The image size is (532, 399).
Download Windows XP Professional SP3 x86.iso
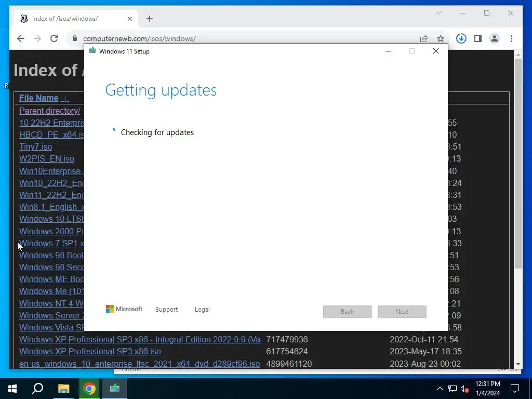click(x=90, y=352)
